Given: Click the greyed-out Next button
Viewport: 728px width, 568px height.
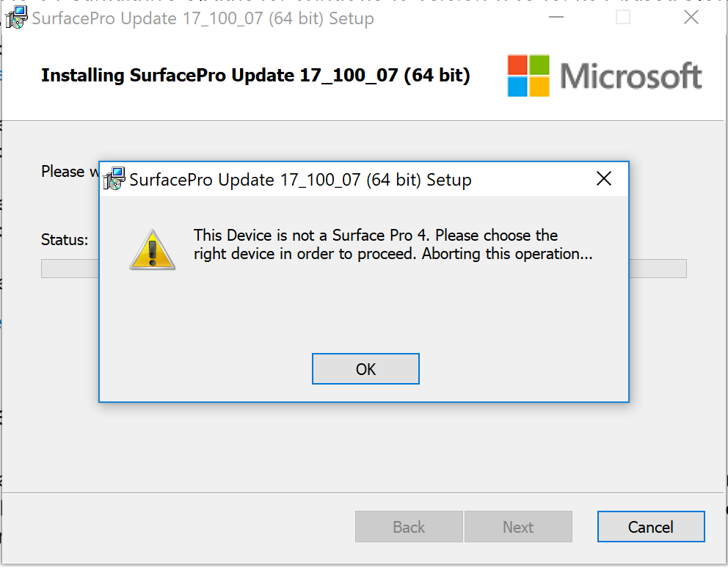Looking at the screenshot, I should point(518,527).
